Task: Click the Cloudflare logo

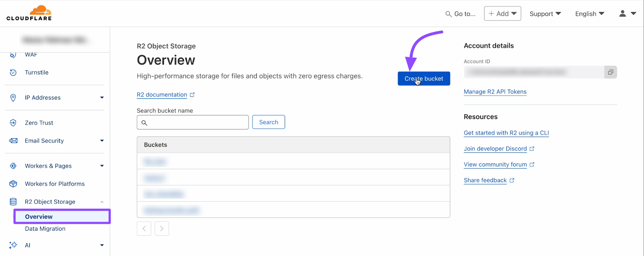Action: [x=29, y=13]
